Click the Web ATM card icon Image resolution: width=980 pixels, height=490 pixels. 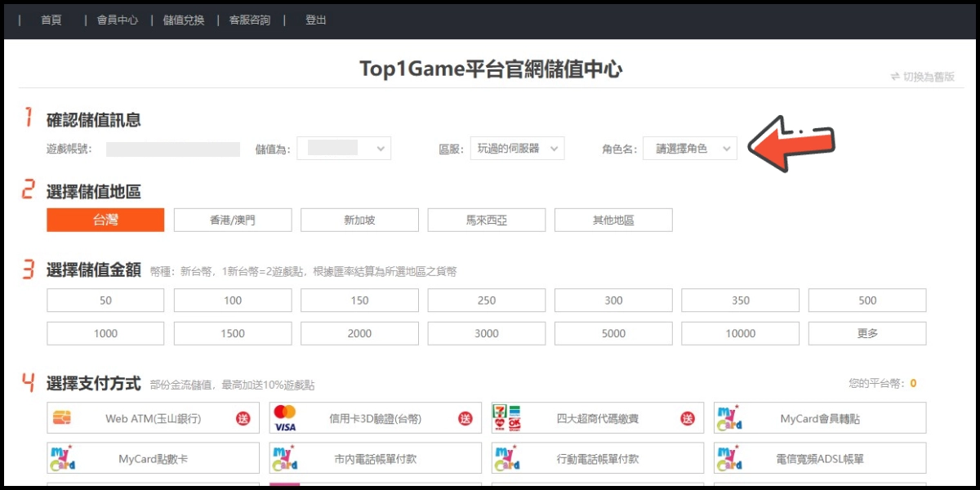coord(61,418)
